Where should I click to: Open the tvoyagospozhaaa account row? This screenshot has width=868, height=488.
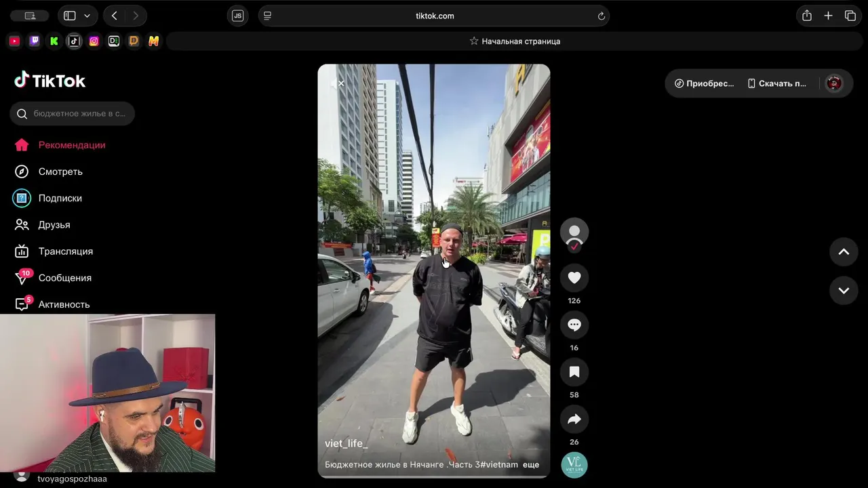tap(61, 478)
